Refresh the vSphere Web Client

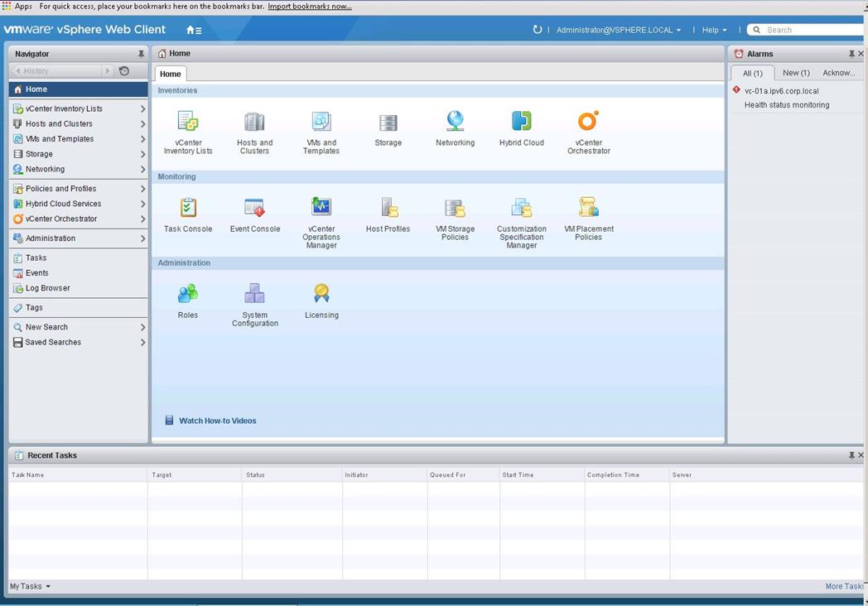click(537, 29)
